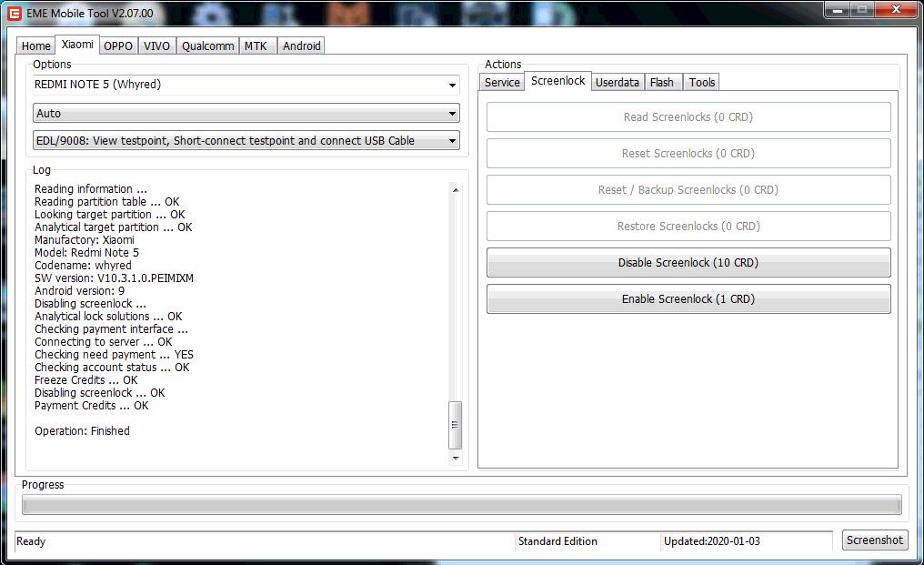
Task: Click Read Screenlocks (0 CRD) button
Action: [x=688, y=116]
